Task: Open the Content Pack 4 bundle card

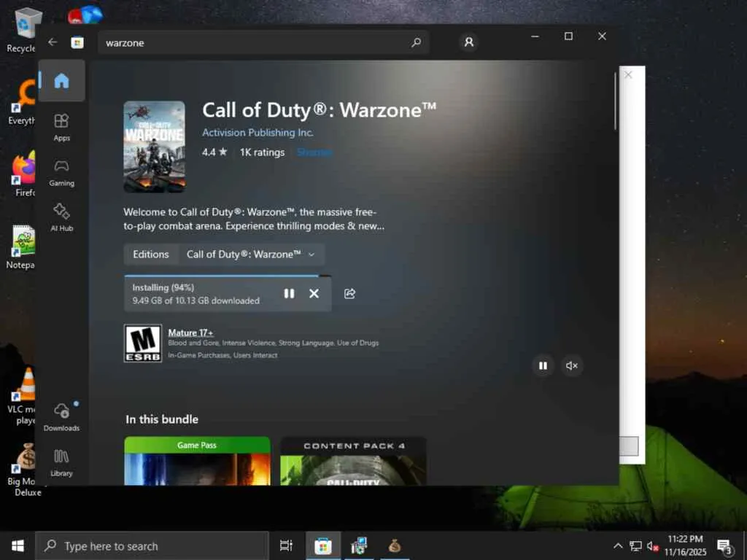Action: [x=354, y=461]
